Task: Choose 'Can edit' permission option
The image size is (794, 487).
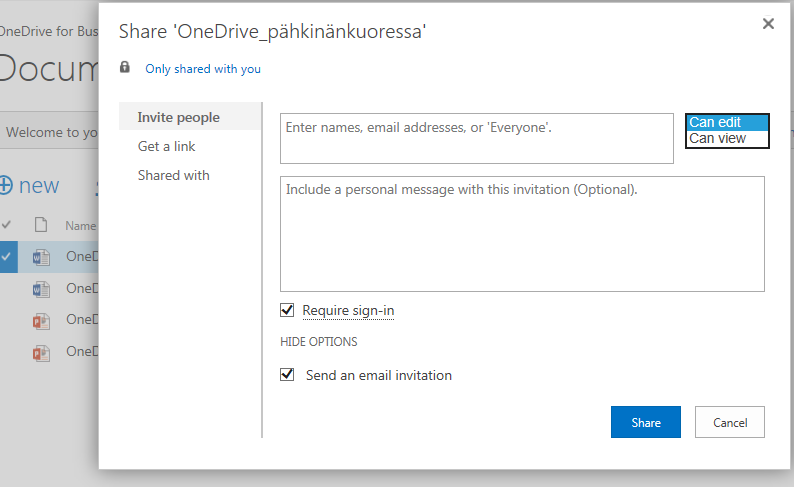Action: click(x=727, y=123)
